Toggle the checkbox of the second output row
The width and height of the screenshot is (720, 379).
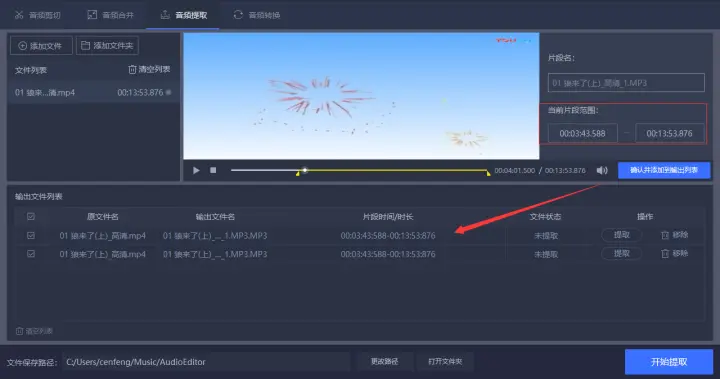[x=31, y=254]
